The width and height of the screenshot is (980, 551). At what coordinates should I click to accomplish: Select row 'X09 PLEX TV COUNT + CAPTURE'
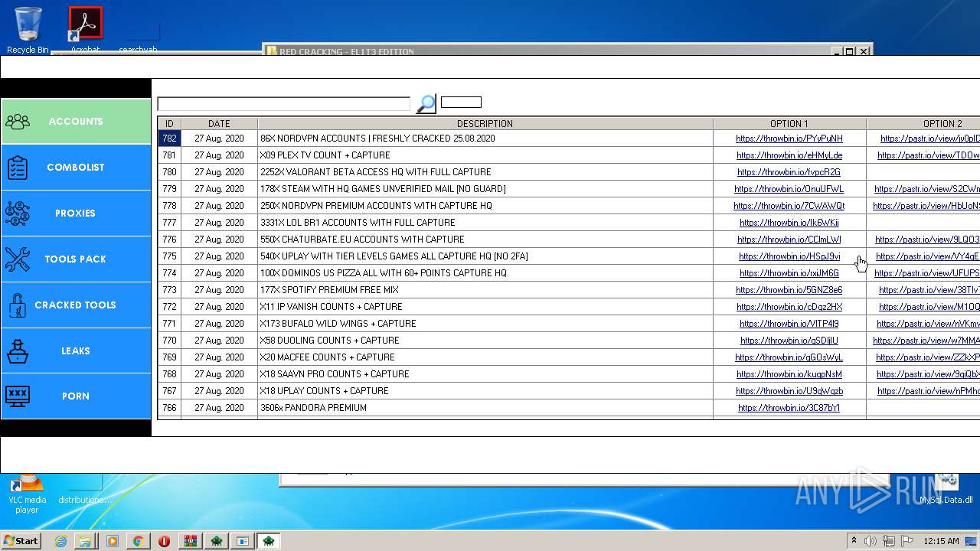[485, 155]
